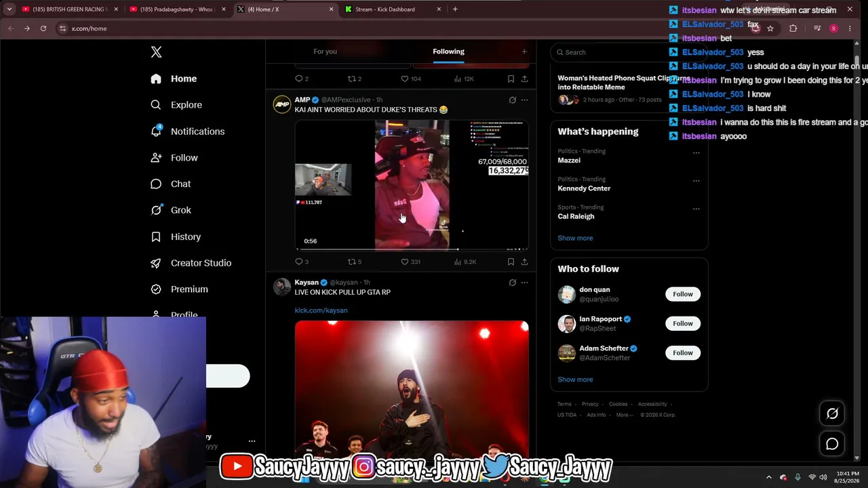Switch to the Pradabagshawty YouTube tab
This screenshot has width=868, height=488.
pos(178,9)
